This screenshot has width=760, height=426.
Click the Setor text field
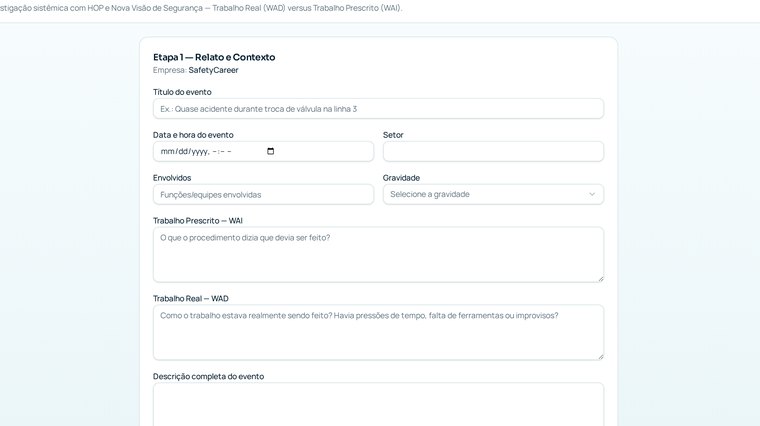[x=493, y=151]
